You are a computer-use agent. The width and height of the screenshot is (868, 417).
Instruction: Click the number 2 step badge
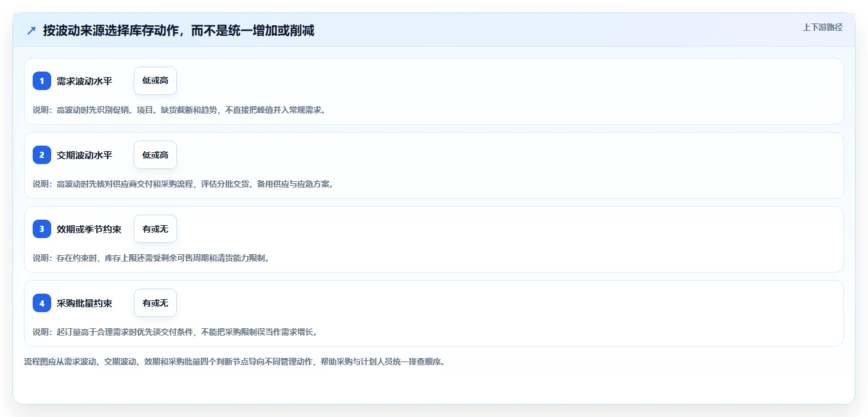pyautogui.click(x=42, y=155)
